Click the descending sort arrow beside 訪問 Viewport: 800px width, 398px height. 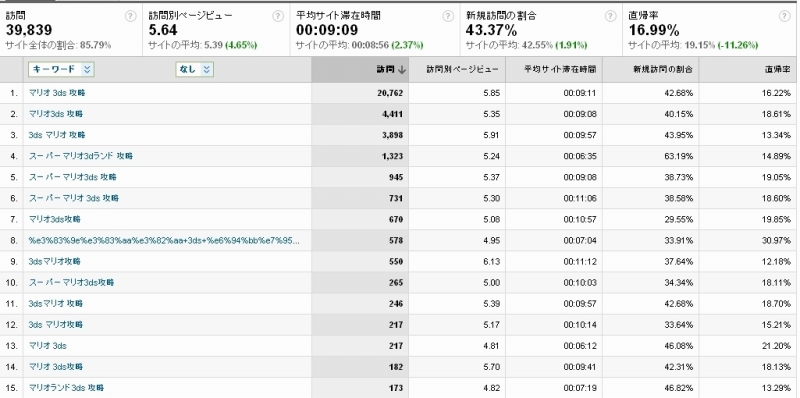402,70
